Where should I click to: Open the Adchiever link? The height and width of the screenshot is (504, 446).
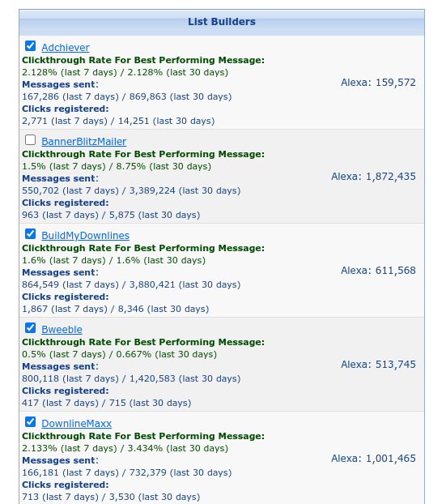[x=66, y=48]
